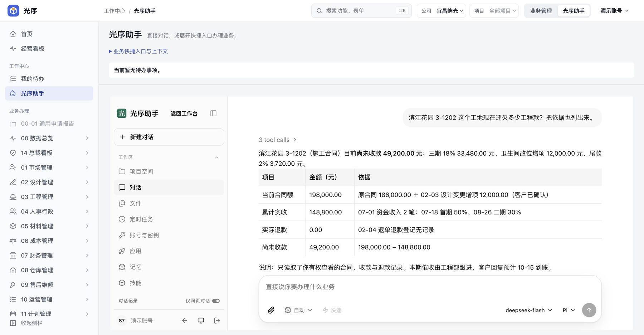644x335 pixels.
Task: Expand the 3 tool calls details
Action: click(278, 140)
